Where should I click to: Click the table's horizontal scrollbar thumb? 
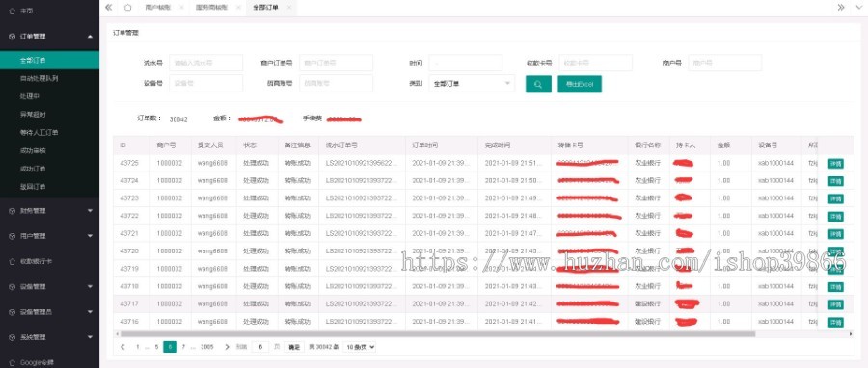click(x=438, y=334)
